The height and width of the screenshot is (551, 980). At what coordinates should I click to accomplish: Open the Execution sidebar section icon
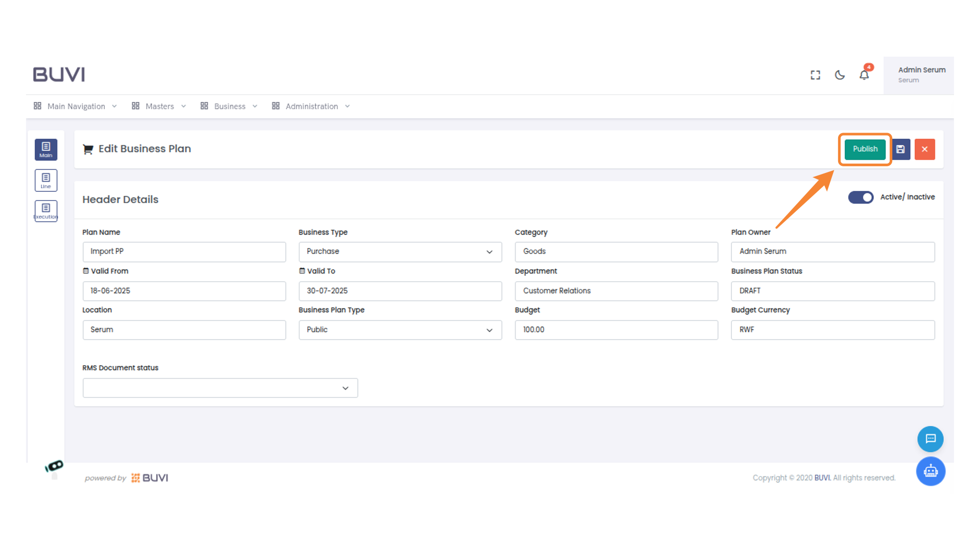pyautogui.click(x=46, y=211)
